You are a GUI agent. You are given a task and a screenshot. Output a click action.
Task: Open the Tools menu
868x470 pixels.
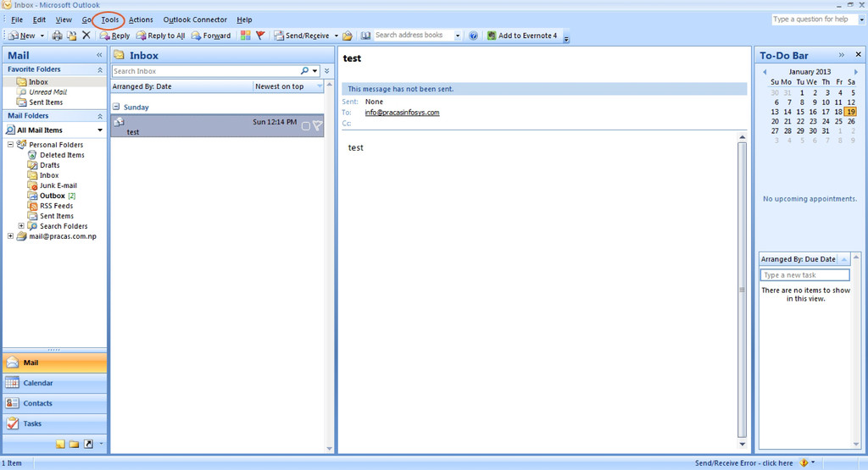click(x=109, y=19)
